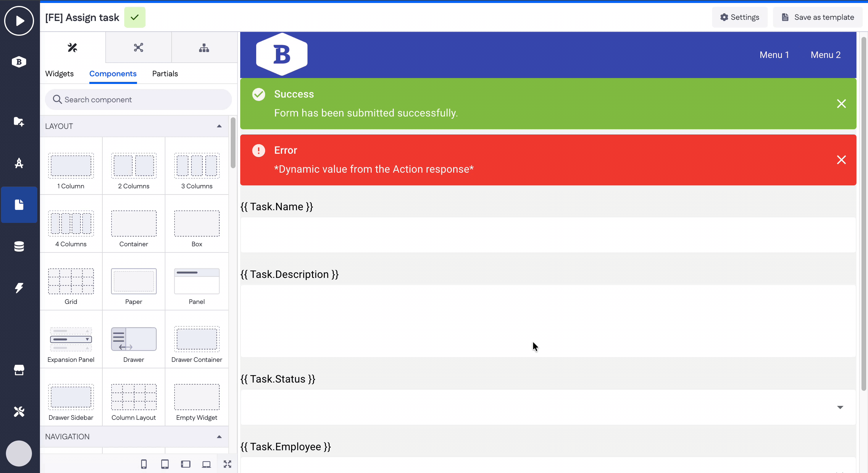Click the Search component field
This screenshot has width=868, height=473.
click(138, 100)
